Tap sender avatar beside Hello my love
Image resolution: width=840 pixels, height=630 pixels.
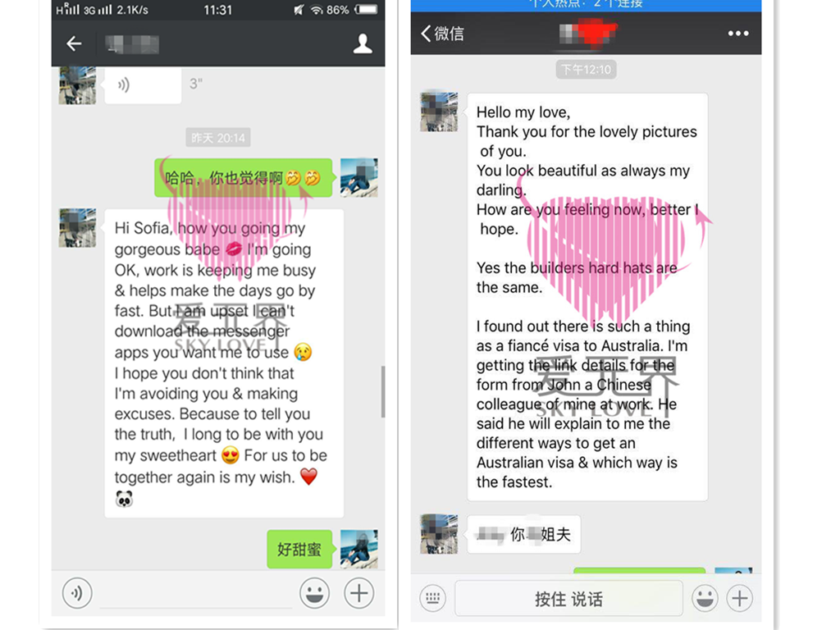(440, 112)
